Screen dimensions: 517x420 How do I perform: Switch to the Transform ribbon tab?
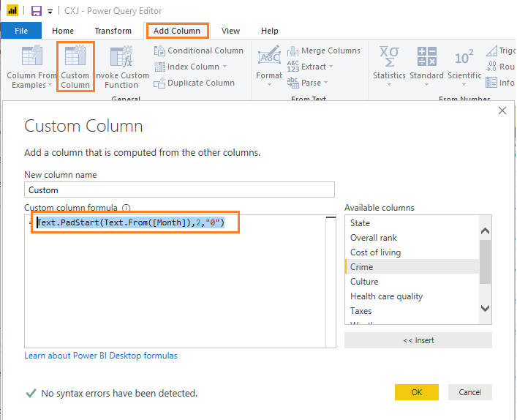coord(113,31)
